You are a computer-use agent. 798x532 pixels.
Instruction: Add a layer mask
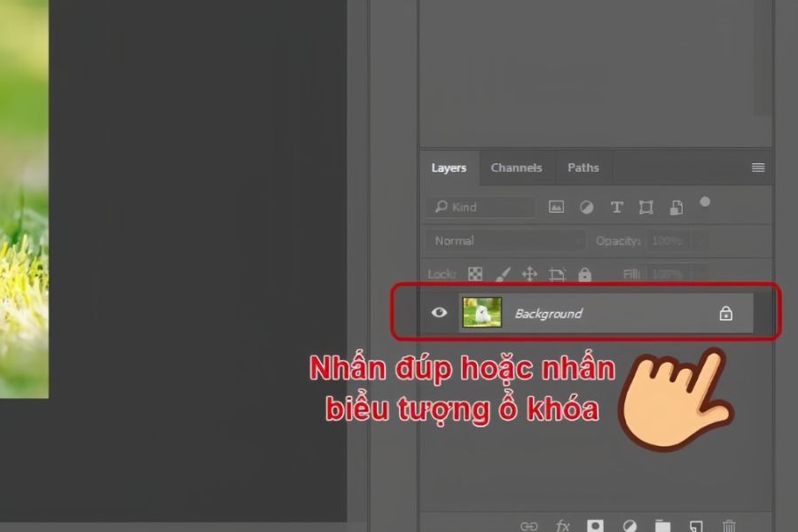(595, 525)
